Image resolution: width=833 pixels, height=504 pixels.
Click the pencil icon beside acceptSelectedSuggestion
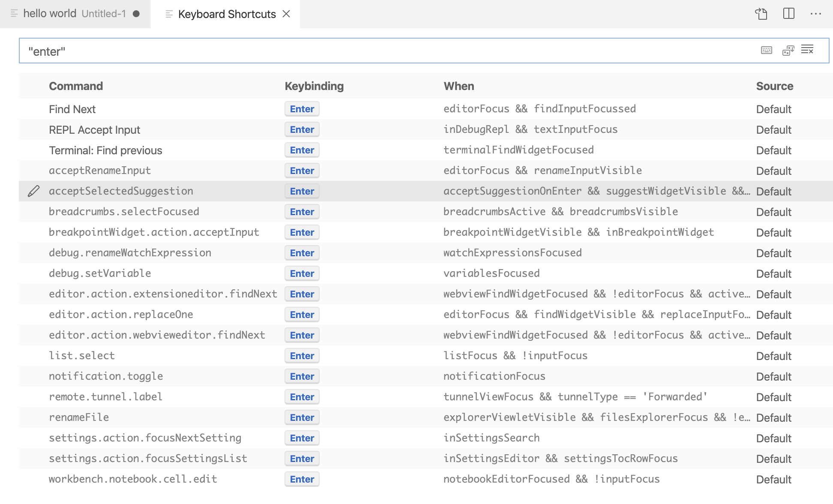click(34, 191)
